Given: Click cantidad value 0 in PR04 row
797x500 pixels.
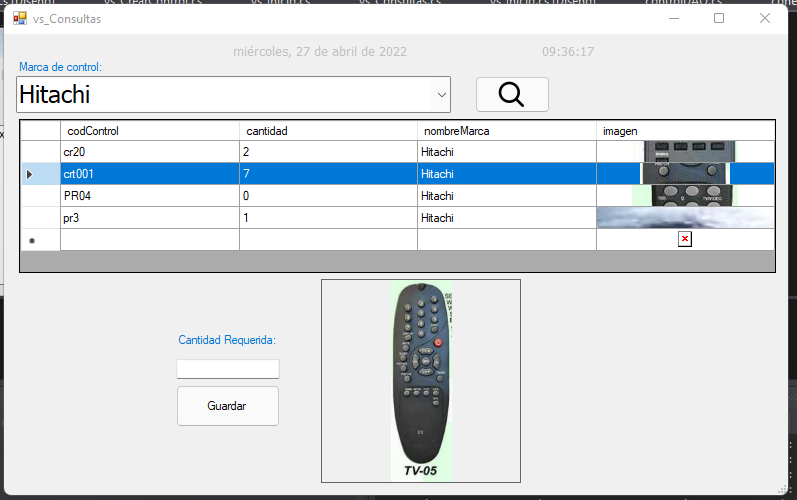Looking at the screenshot, I should 328,196.
